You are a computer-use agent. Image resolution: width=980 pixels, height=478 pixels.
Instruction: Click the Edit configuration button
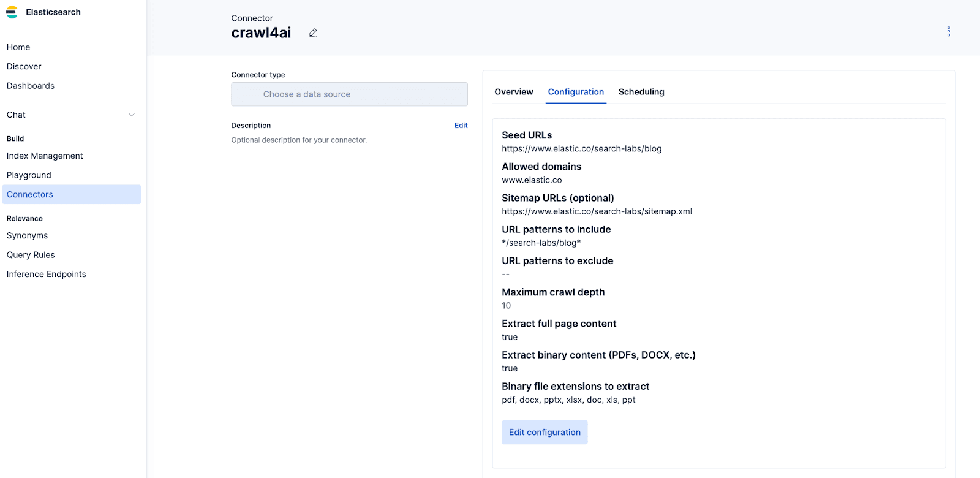point(545,433)
